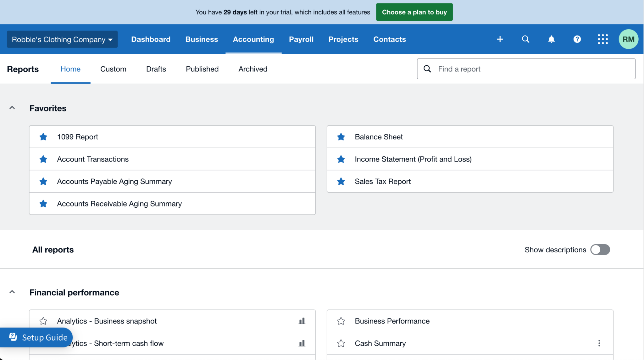This screenshot has height=360, width=644.
Task: Click the chart icon beside Analytics - Business snapshot
Action: coord(302,321)
